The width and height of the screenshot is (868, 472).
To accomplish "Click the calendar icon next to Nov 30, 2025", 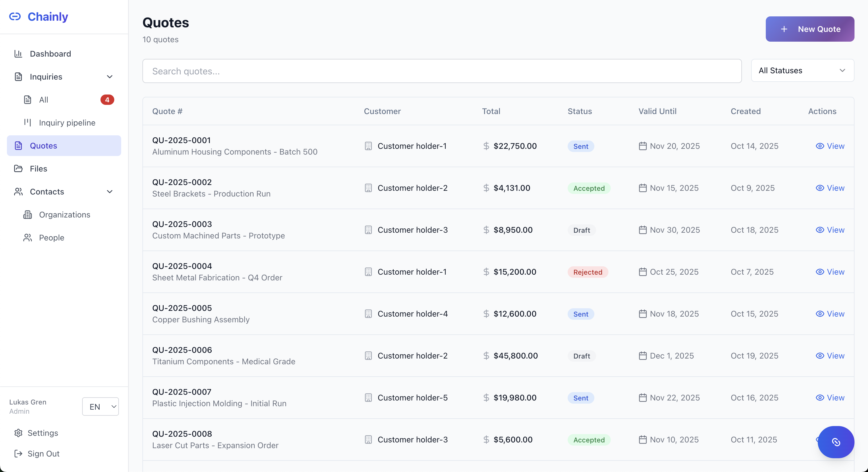I will (x=643, y=230).
